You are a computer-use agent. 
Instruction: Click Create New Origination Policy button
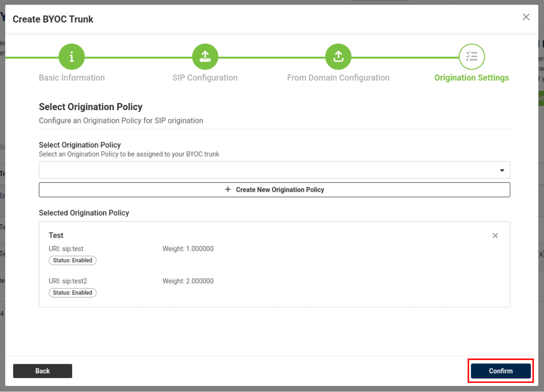click(274, 190)
